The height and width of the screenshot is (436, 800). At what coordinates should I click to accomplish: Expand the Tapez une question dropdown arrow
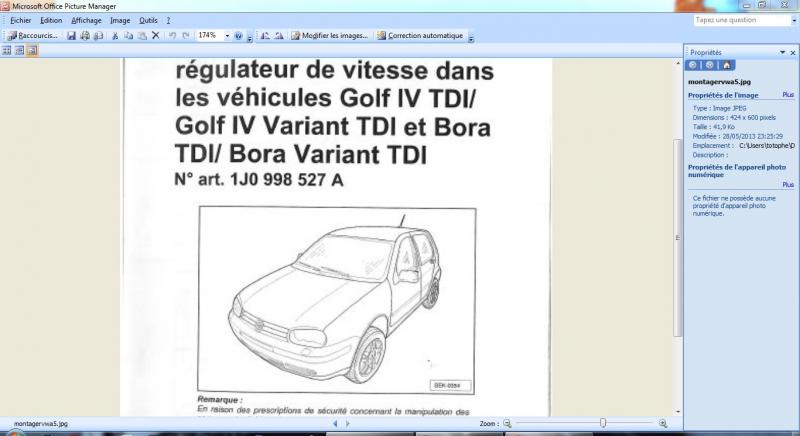pyautogui.click(x=794, y=20)
